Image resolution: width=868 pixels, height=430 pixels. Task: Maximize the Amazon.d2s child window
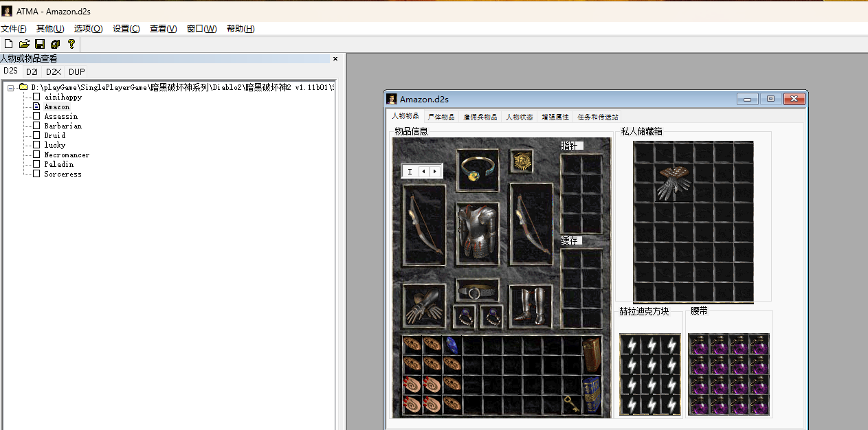(770, 99)
